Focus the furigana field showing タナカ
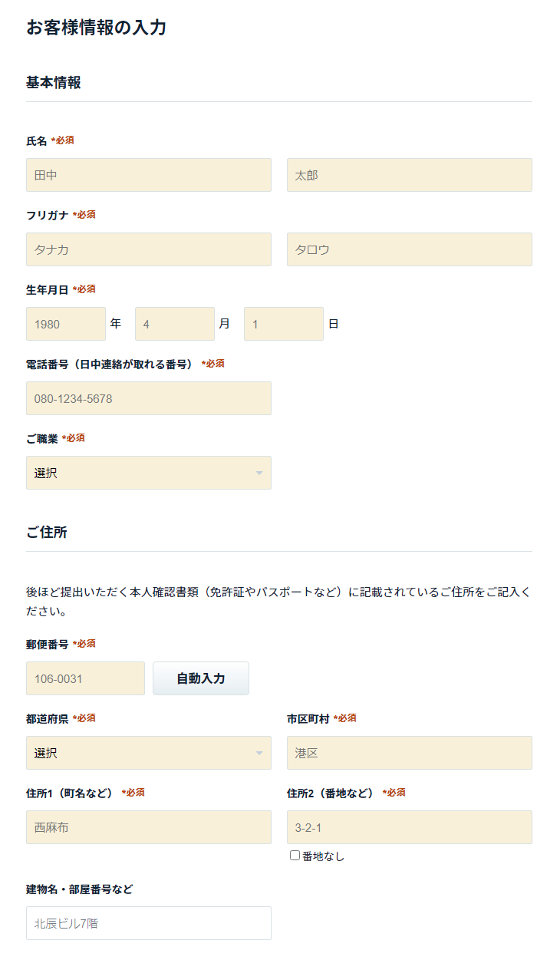This screenshot has width=560, height=960. (149, 249)
